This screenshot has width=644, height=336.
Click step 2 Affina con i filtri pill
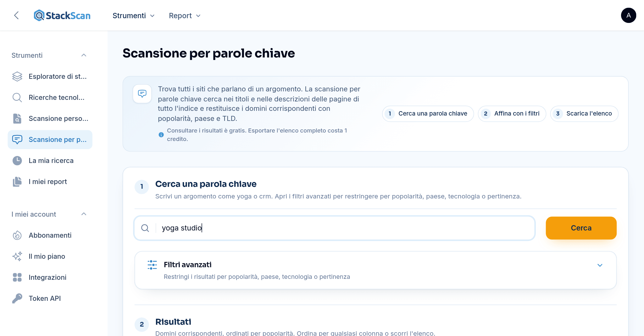(512, 114)
